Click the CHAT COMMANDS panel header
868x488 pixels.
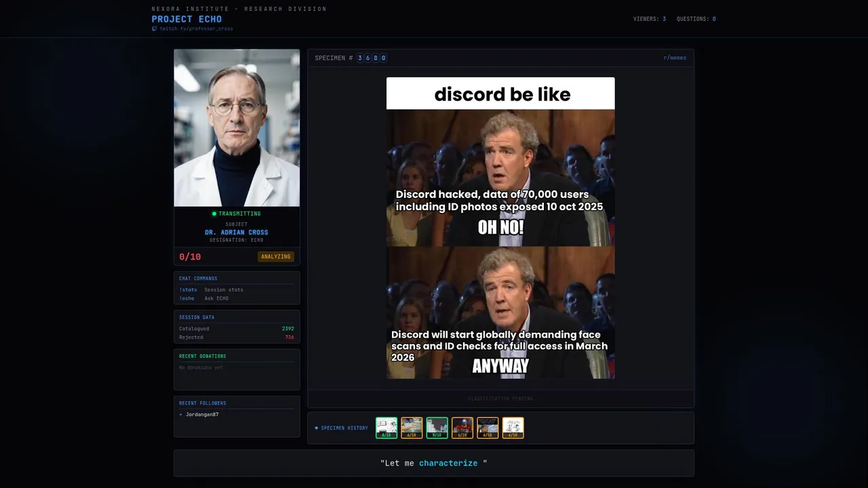pos(198,279)
